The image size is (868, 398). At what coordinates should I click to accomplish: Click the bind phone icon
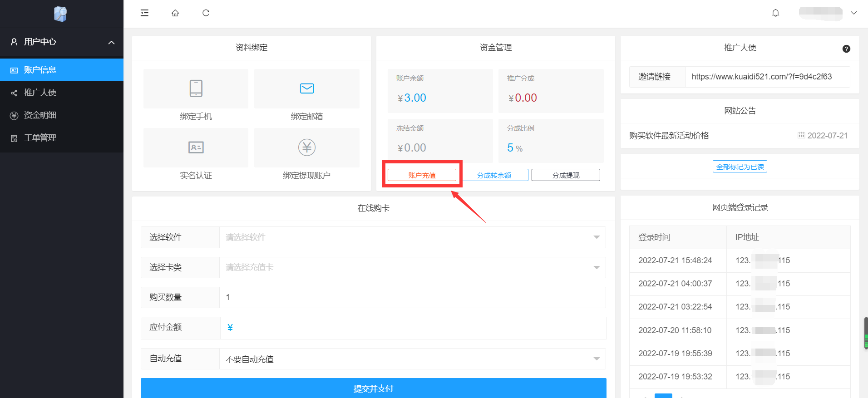click(x=196, y=88)
